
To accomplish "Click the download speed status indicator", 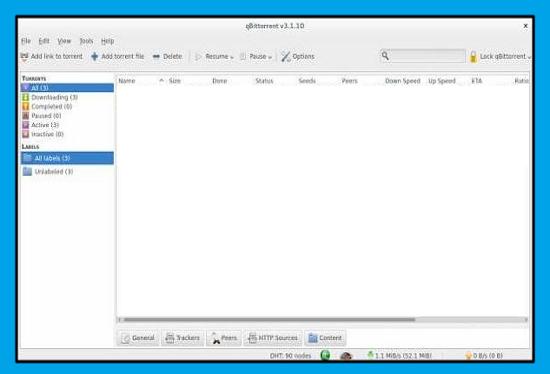I will click(x=400, y=355).
